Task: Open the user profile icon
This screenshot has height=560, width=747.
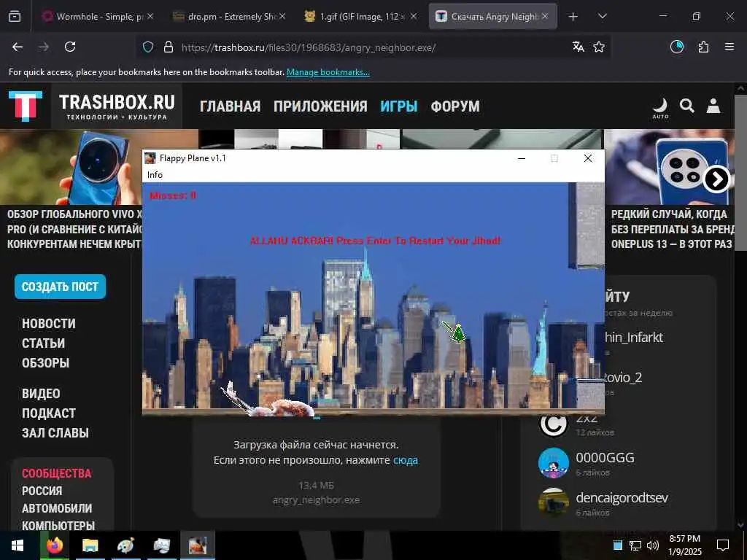Action: pyautogui.click(x=713, y=106)
